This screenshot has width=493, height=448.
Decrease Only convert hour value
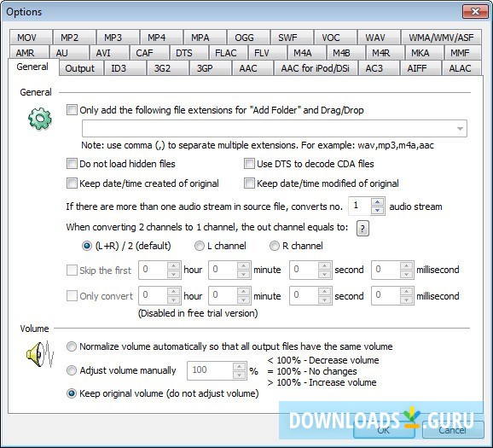pos(173,300)
